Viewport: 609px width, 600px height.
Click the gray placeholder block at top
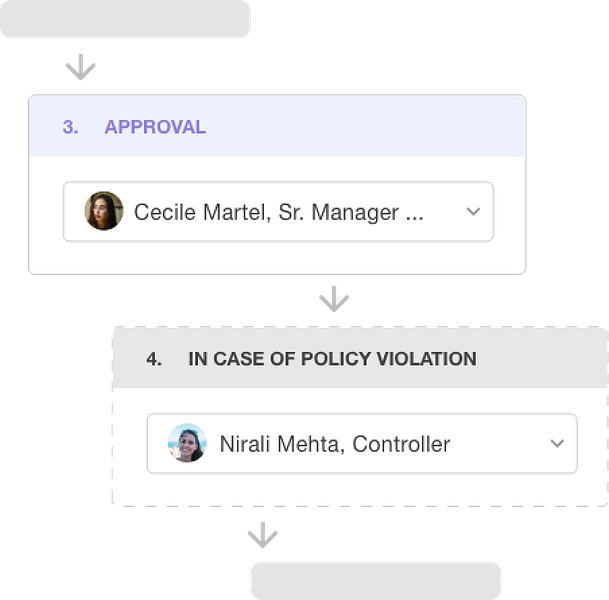pyautogui.click(x=125, y=18)
